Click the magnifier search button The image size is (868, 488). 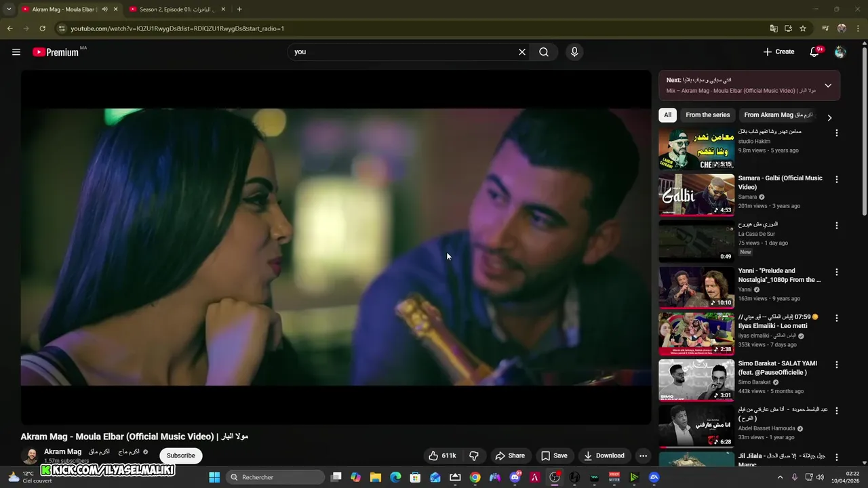click(x=544, y=52)
